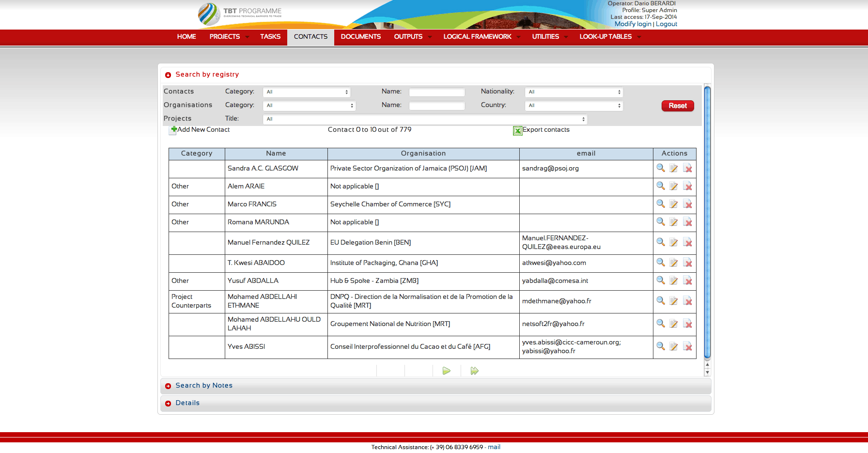The image size is (868, 453).
Task: Jump to last page of contacts
Action: coord(475,371)
